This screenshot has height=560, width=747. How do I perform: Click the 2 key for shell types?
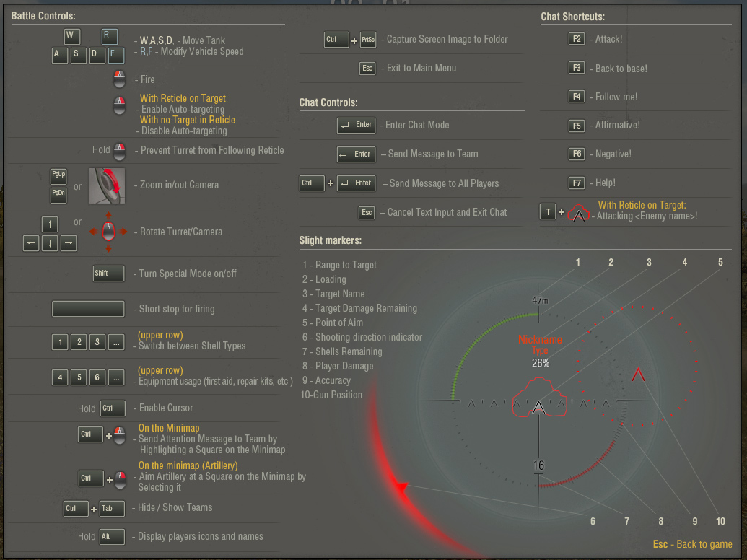pyautogui.click(x=79, y=342)
